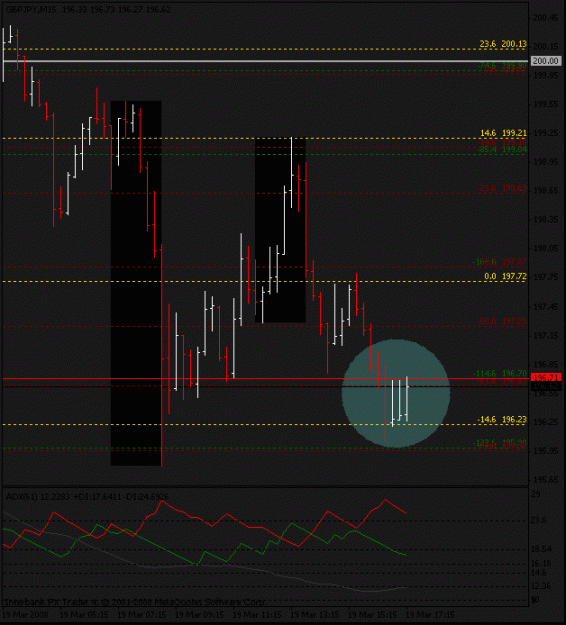Select the white horizontal line at 200.00

[265, 61]
